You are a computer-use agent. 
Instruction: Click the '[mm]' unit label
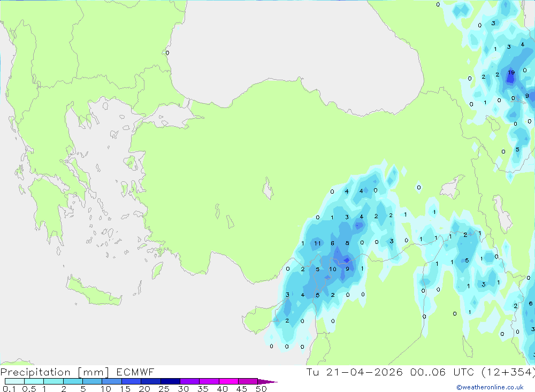click(x=94, y=372)
